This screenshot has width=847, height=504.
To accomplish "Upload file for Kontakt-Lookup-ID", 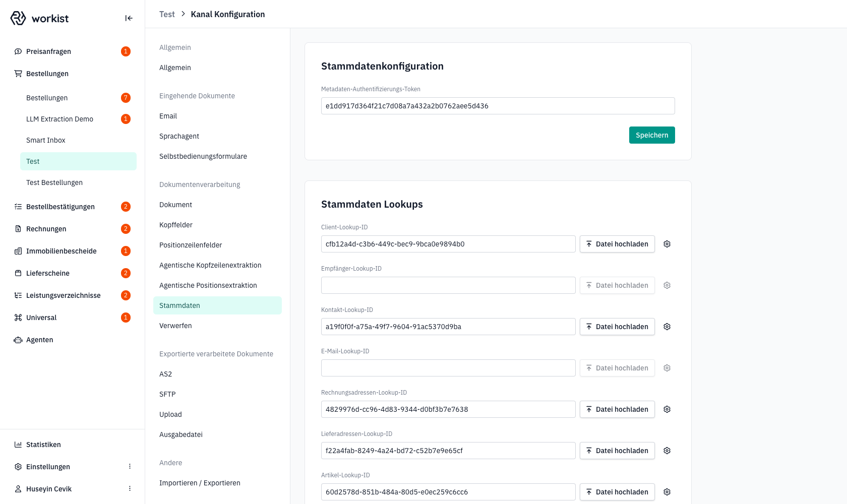I will 617,327.
